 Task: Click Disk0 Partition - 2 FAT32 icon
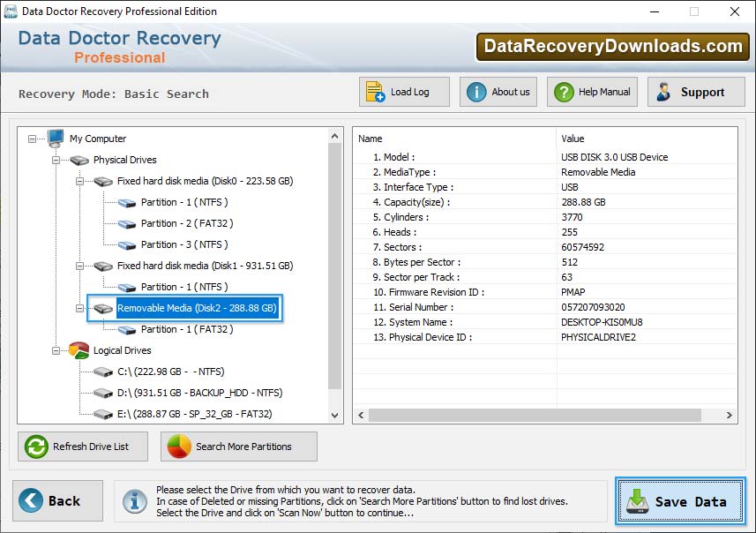click(x=127, y=224)
